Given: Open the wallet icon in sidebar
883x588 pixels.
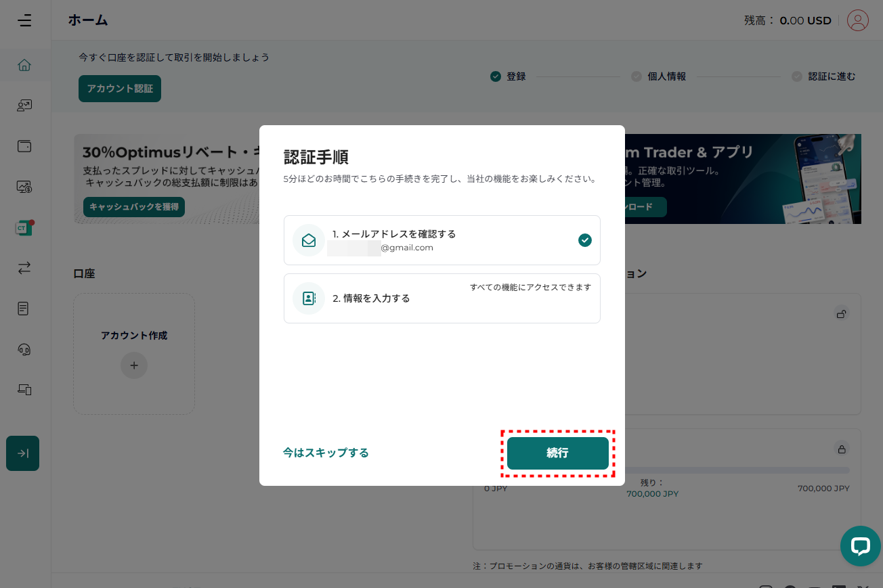Looking at the screenshot, I should [24, 146].
